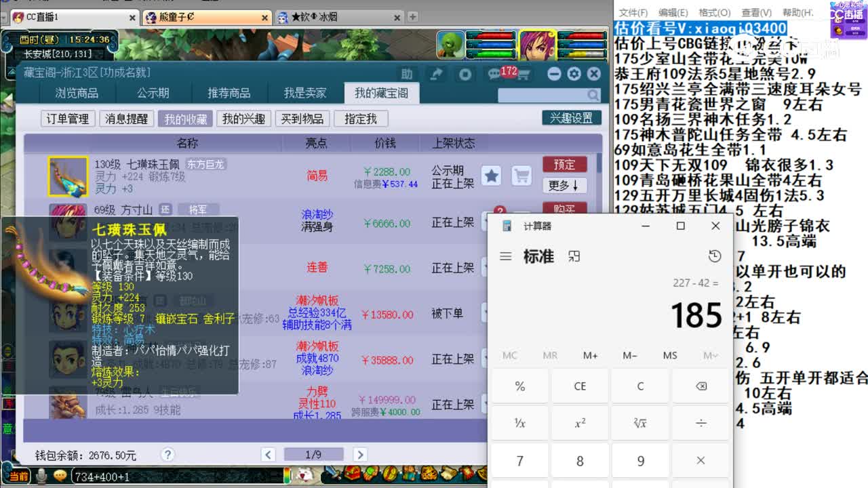This screenshot has width=868, height=488.
Task: Click the microphone icon in chat bar
Action: 41,476
